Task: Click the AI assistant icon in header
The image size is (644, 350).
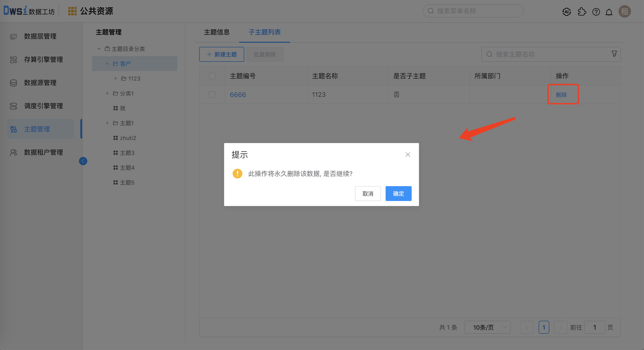Action: pos(566,12)
